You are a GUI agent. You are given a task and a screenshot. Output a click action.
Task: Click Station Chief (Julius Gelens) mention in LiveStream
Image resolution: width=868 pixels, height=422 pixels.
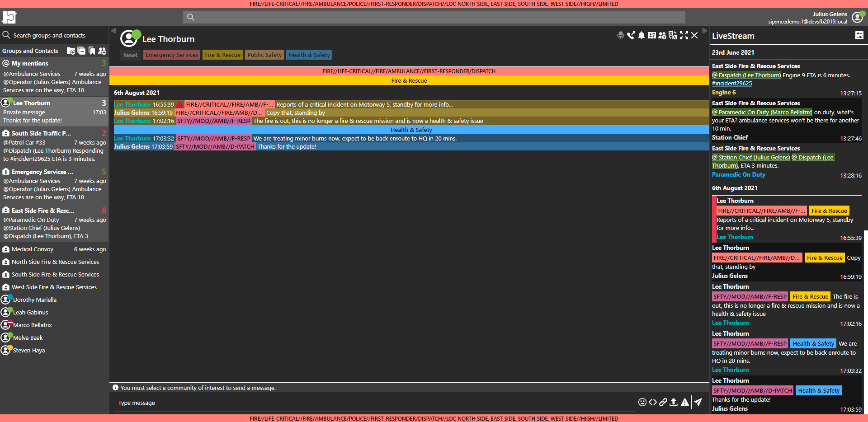pyautogui.click(x=751, y=157)
